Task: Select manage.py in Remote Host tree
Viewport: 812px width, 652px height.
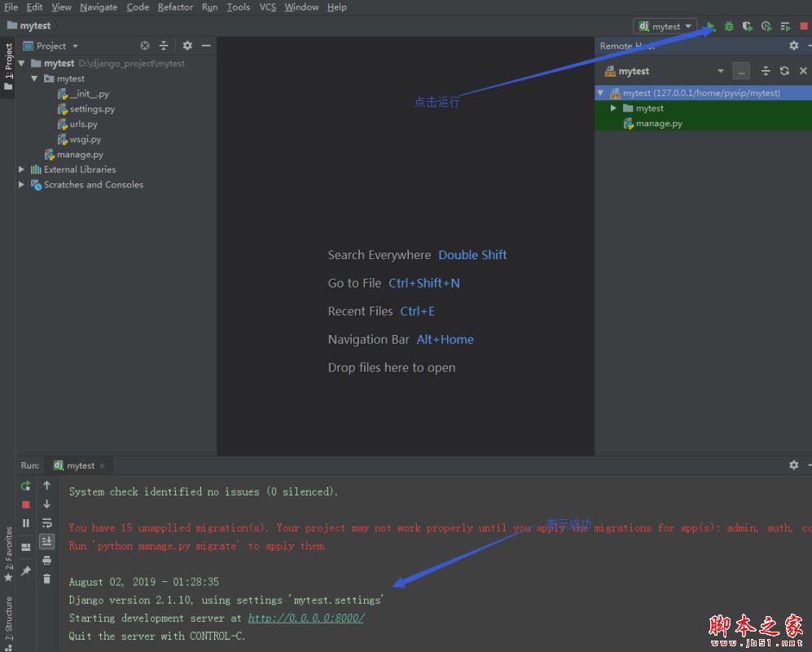Action: point(659,123)
